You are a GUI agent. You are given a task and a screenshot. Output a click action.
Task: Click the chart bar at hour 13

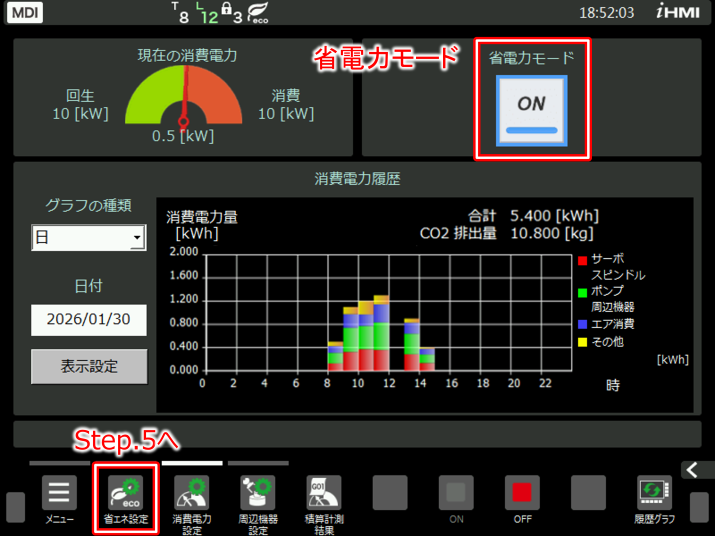[x=412, y=344]
